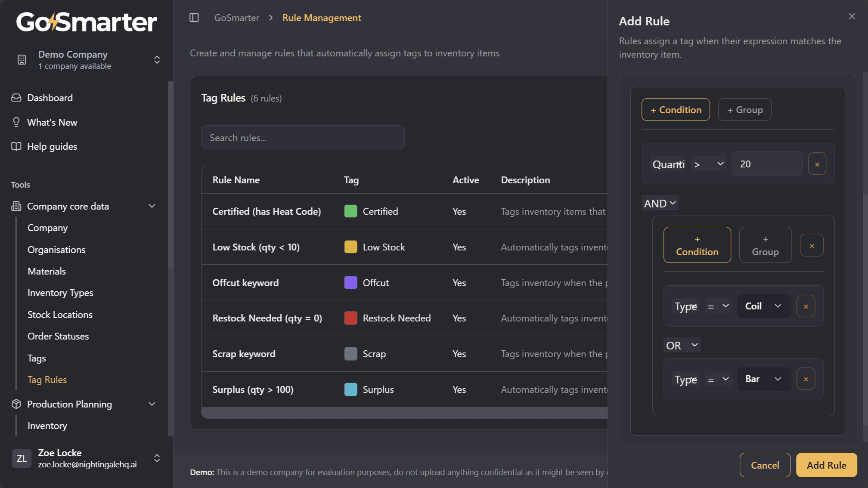
Task: Go to Stock Locations page
Action: tap(60, 315)
